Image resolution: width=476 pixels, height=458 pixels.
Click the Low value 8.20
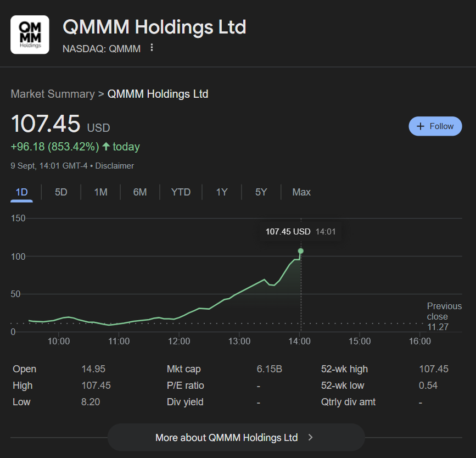[x=91, y=402]
